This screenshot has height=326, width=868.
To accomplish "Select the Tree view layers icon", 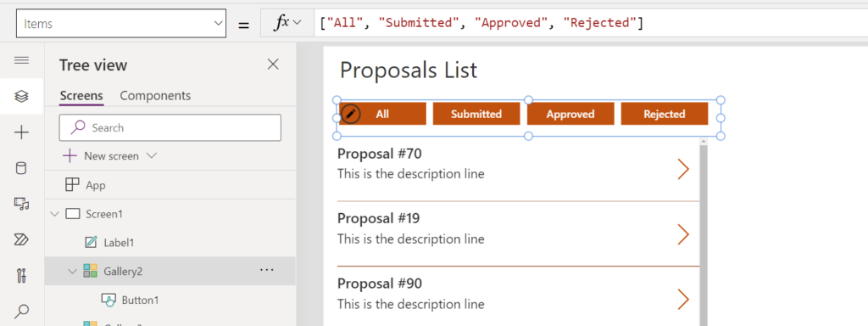I will click(21, 97).
